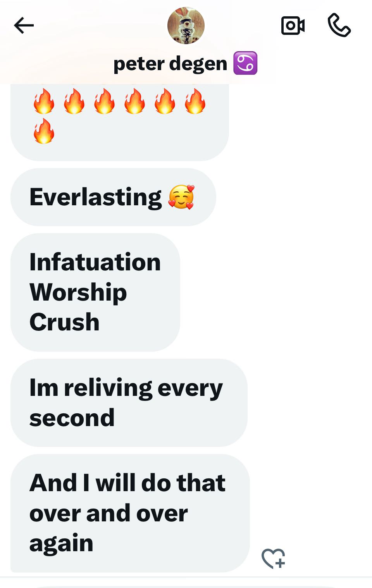372x588 pixels.
Task: Start a voice call
Action: tap(339, 26)
